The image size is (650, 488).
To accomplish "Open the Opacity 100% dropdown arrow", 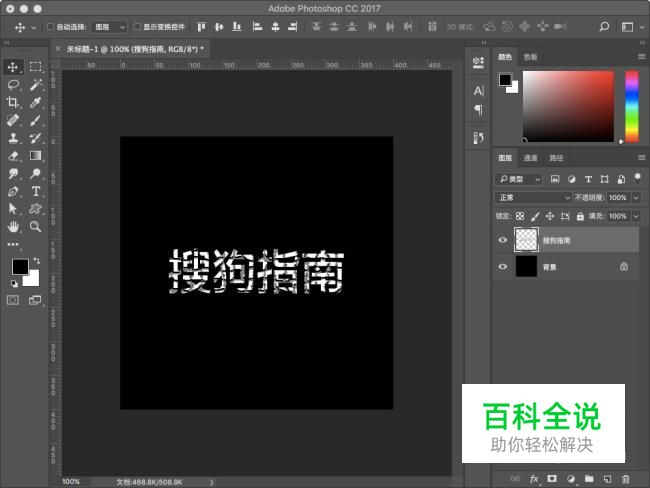I will click(636, 198).
